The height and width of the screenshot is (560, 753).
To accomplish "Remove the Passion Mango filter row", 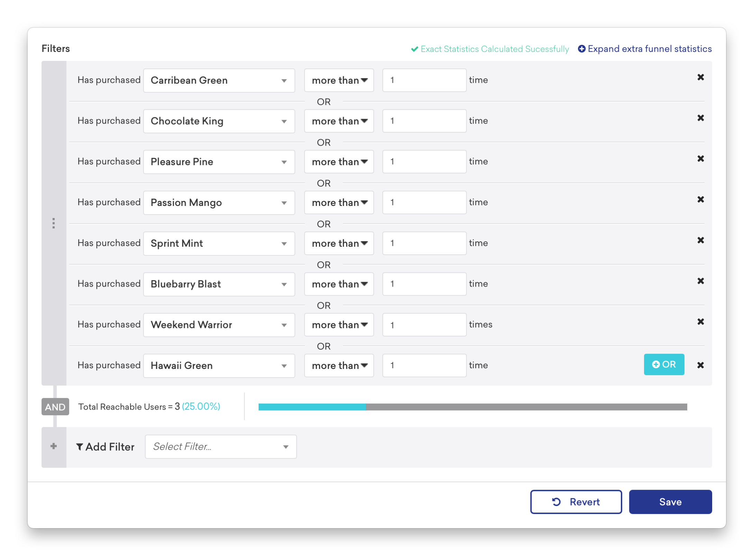I will pos(700,199).
